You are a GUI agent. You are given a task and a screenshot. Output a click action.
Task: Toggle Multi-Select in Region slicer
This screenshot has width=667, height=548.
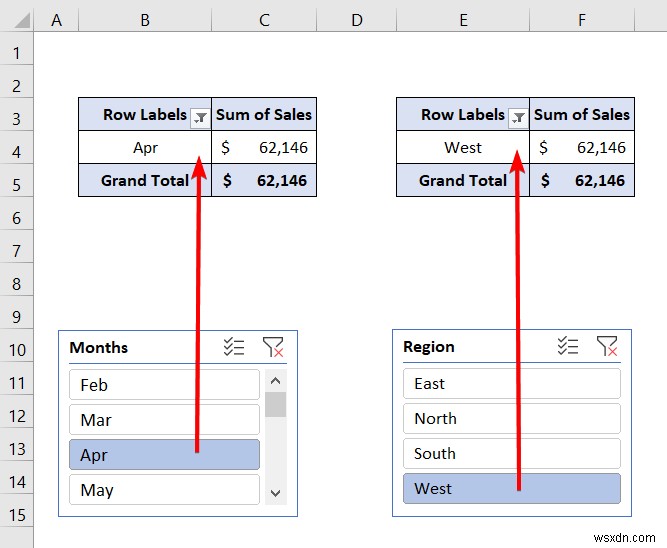click(x=568, y=346)
